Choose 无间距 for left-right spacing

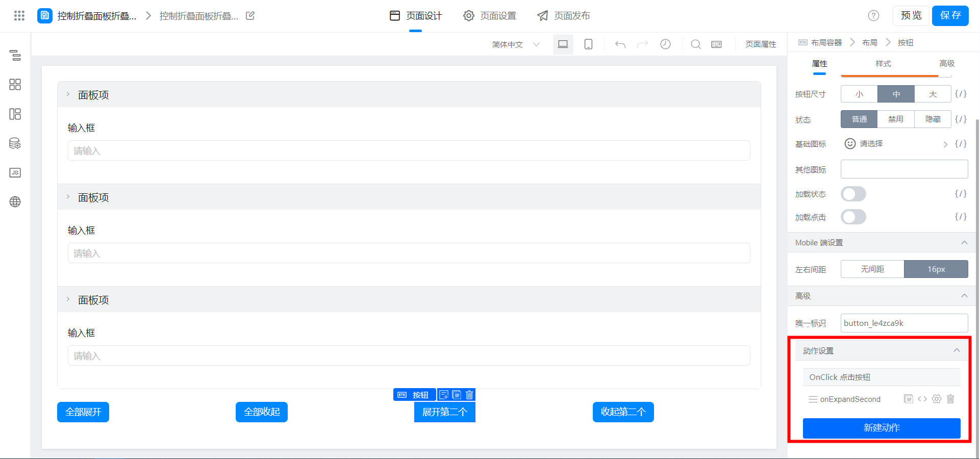(872, 269)
